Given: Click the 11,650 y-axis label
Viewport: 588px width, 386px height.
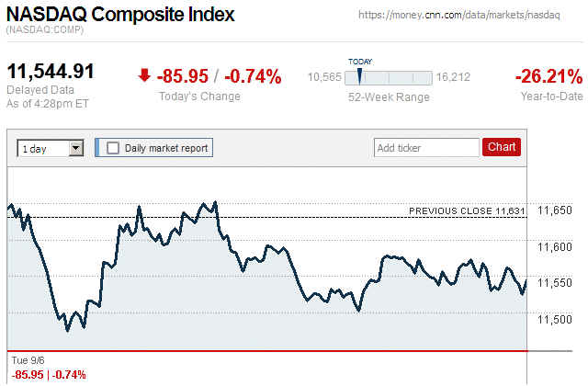Looking at the screenshot, I should [x=553, y=210].
